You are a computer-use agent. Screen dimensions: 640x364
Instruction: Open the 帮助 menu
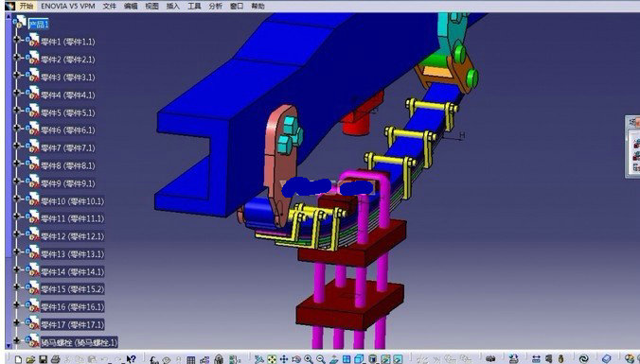(258, 6)
